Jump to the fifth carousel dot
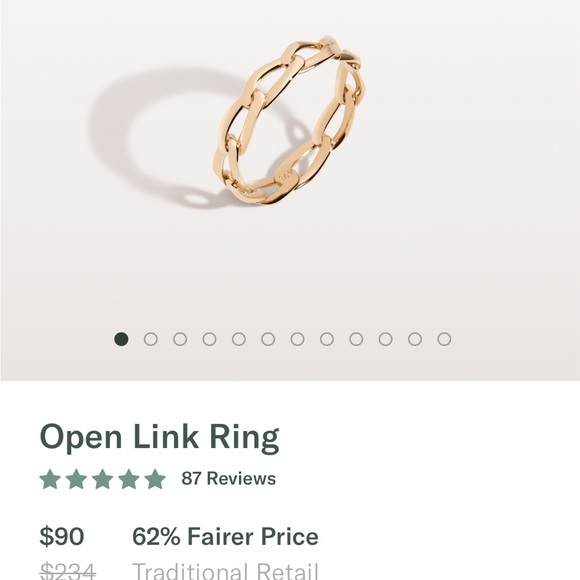The height and width of the screenshot is (580, 580). click(x=239, y=339)
